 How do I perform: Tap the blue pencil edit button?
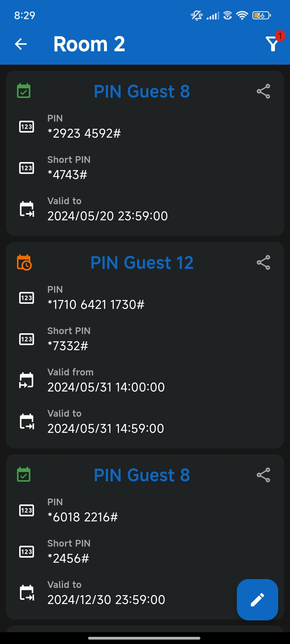257,599
